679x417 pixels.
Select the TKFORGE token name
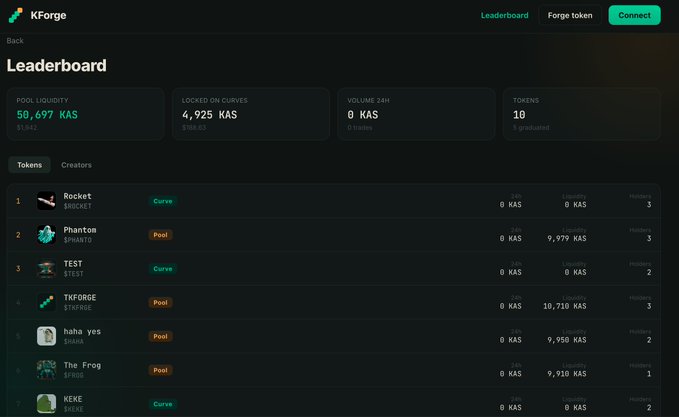pyautogui.click(x=80, y=297)
